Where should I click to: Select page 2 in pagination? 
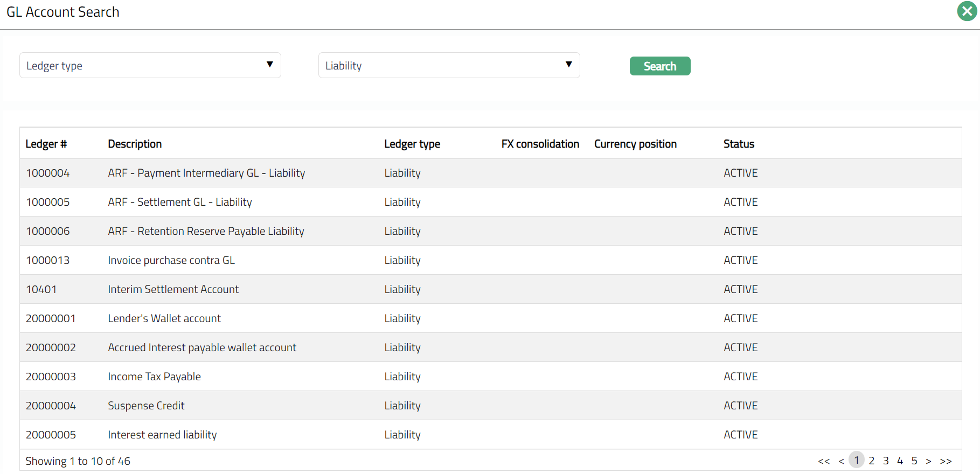(x=871, y=461)
